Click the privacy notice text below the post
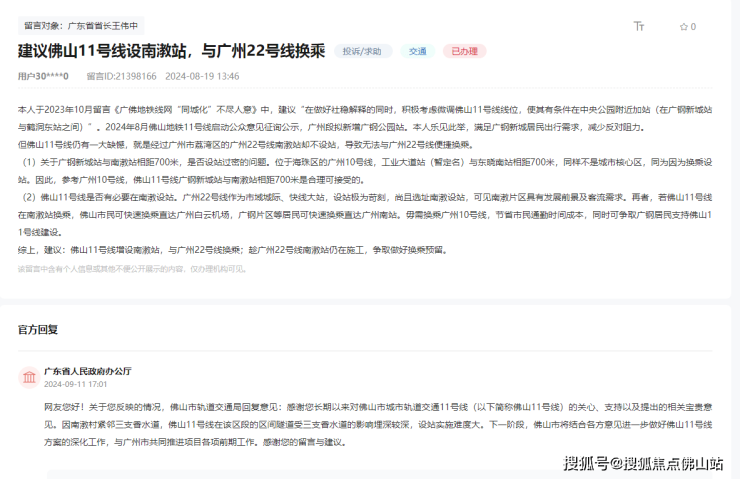Viewport: 740px width, 479px height. coord(133,269)
